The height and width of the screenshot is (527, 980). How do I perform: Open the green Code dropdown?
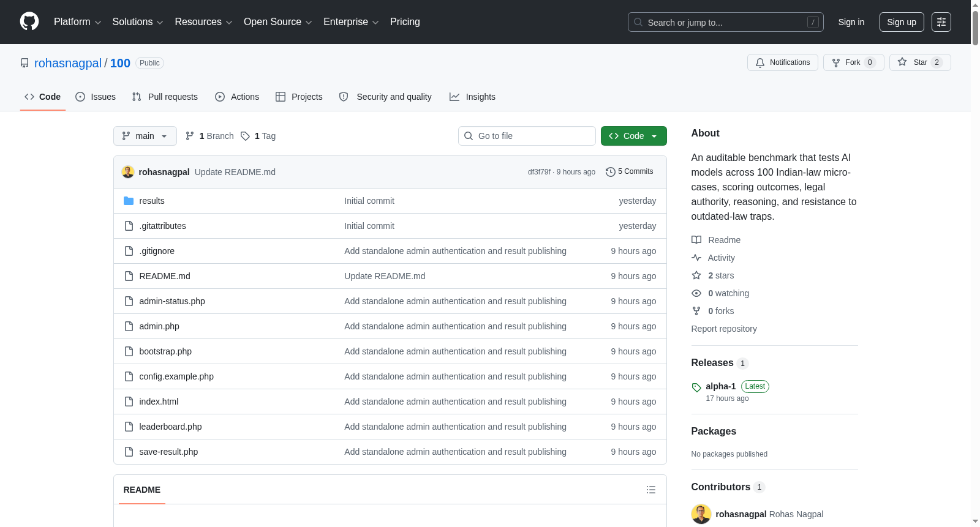pos(634,136)
